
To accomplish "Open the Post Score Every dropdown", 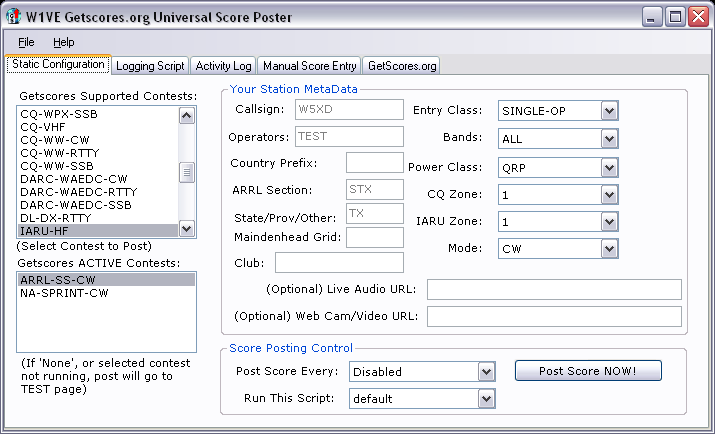I will (422, 372).
